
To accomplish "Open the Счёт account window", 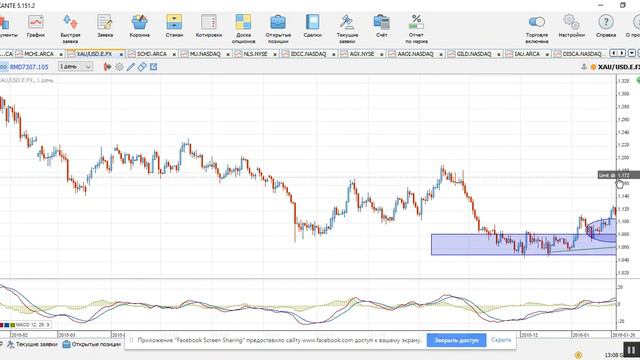I will [382, 26].
